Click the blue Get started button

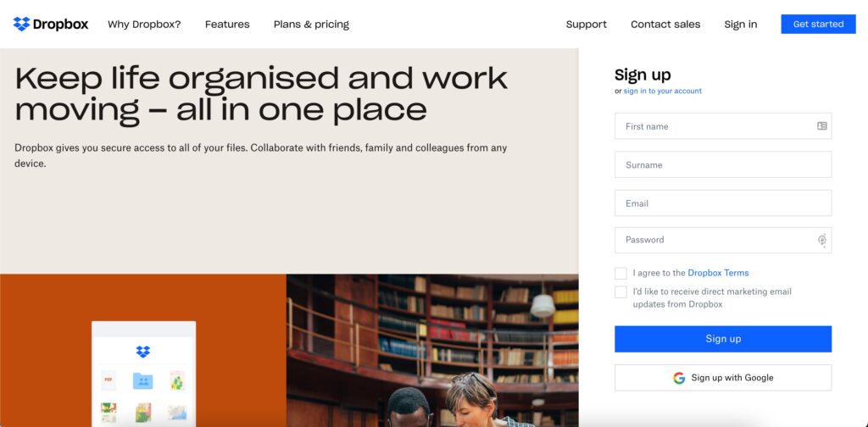coord(818,25)
